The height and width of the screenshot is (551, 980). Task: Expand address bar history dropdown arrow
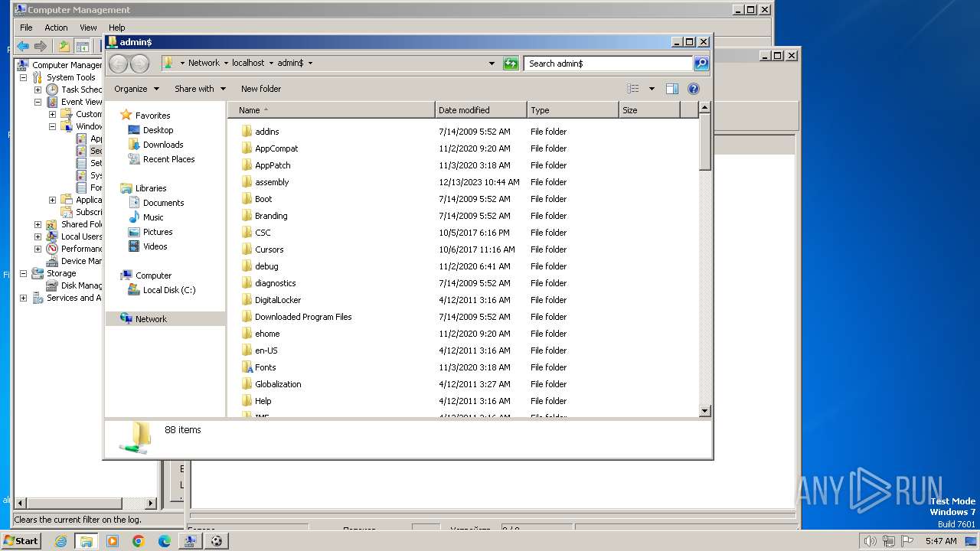[492, 64]
